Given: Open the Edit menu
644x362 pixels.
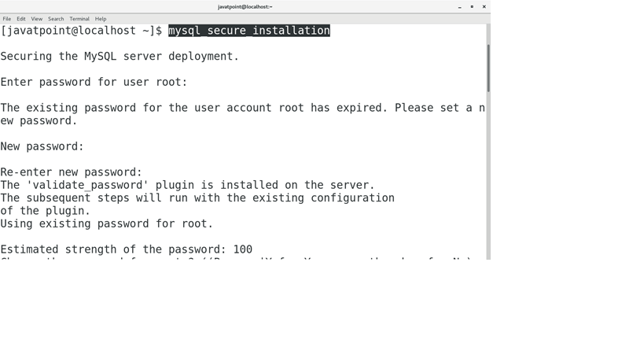Looking at the screenshot, I should (21, 19).
